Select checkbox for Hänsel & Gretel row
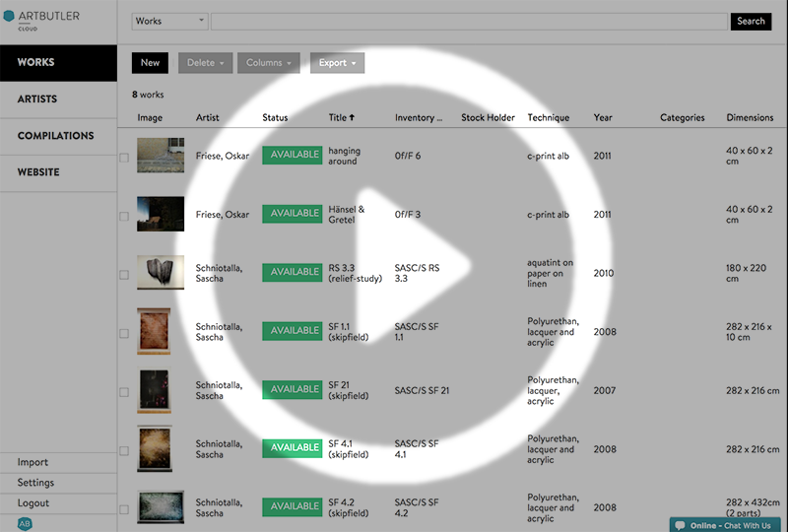788x532 pixels. coord(124,216)
